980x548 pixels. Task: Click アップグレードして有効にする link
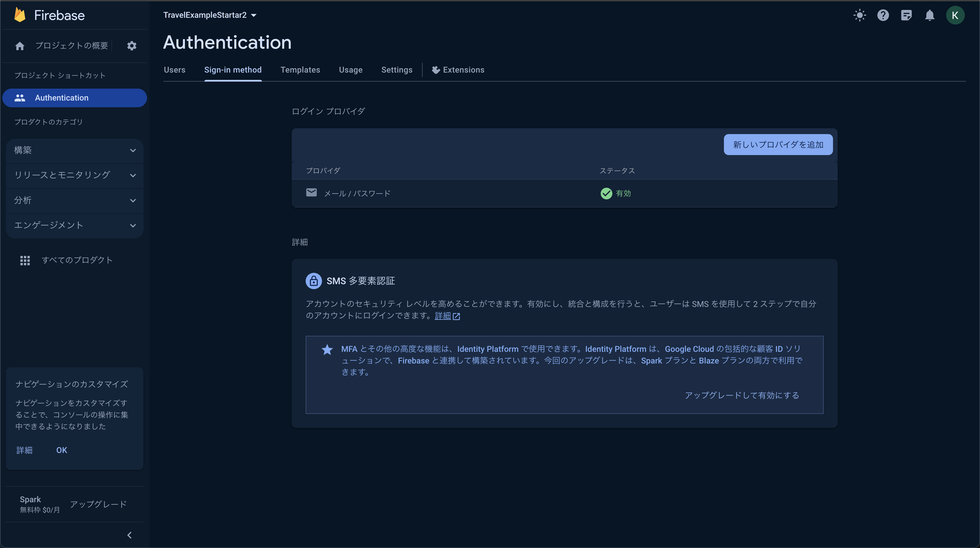click(x=742, y=396)
